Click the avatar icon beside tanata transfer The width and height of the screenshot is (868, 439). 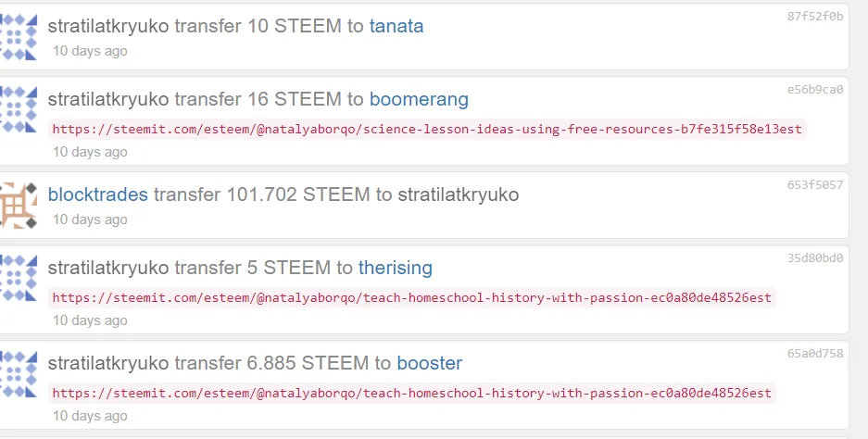[19, 37]
